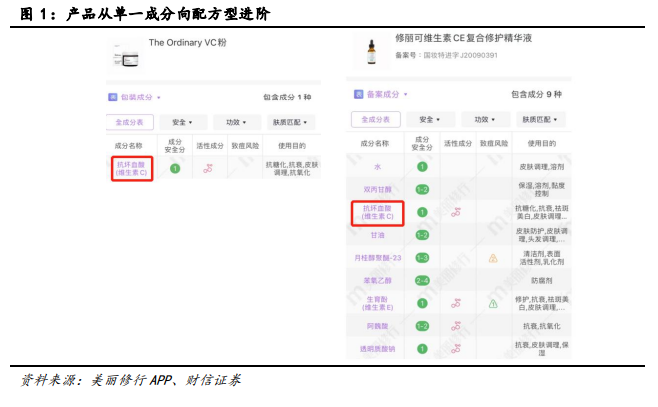Click safety score 1-2 badge for 甘油

click(x=422, y=235)
